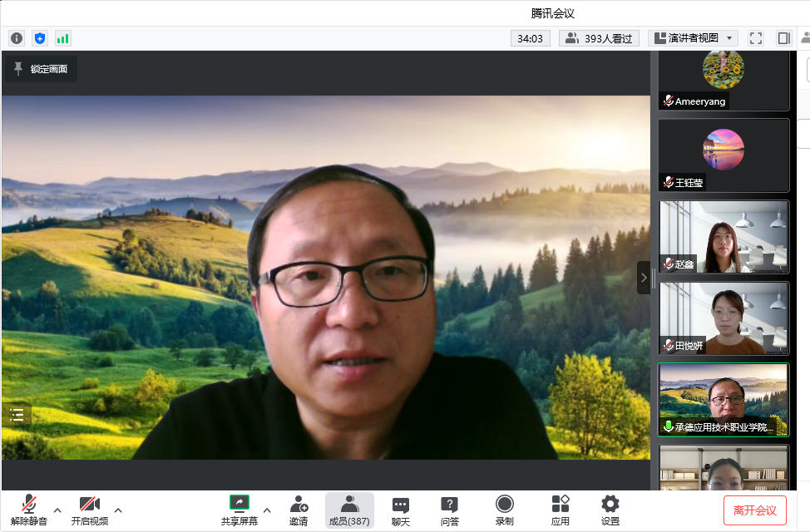Select 赵鑫's video thumbnail
The image size is (810, 532).
pyautogui.click(x=724, y=237)
